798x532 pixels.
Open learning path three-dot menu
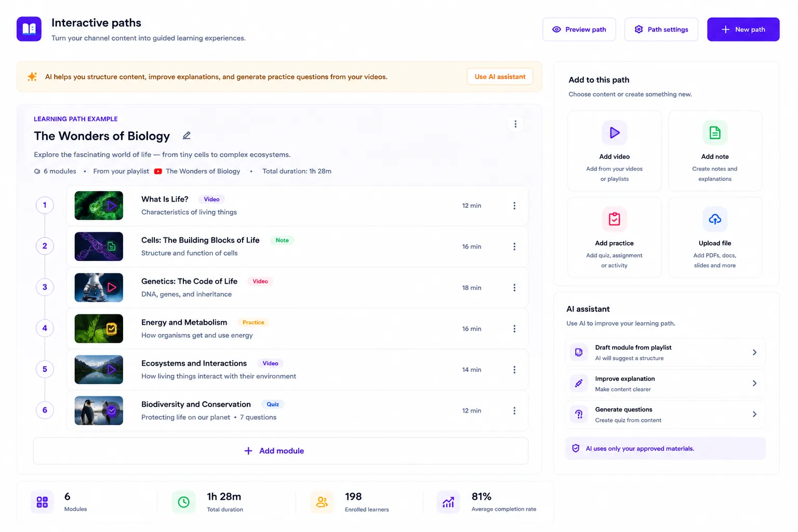coord(515,124)
